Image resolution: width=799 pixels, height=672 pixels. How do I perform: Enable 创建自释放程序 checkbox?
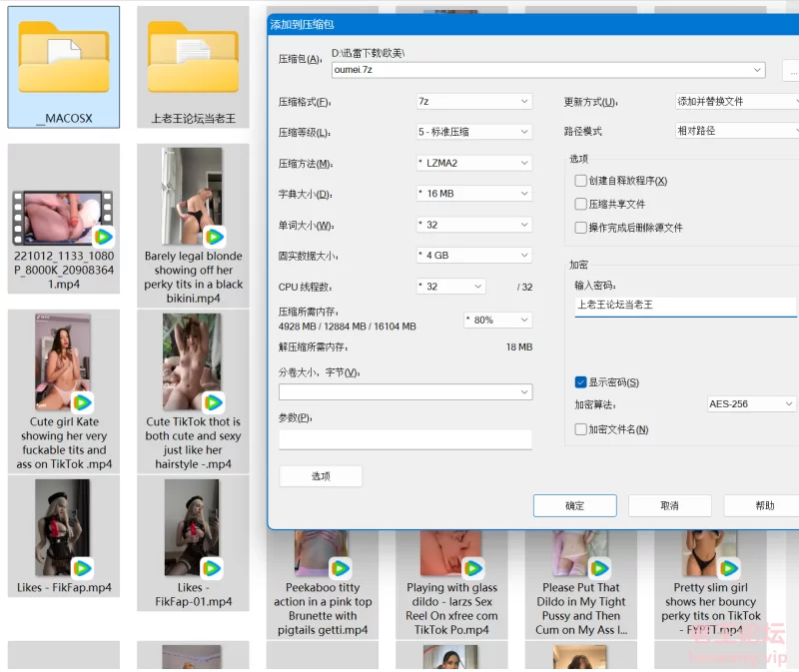[x=581, y=181]
